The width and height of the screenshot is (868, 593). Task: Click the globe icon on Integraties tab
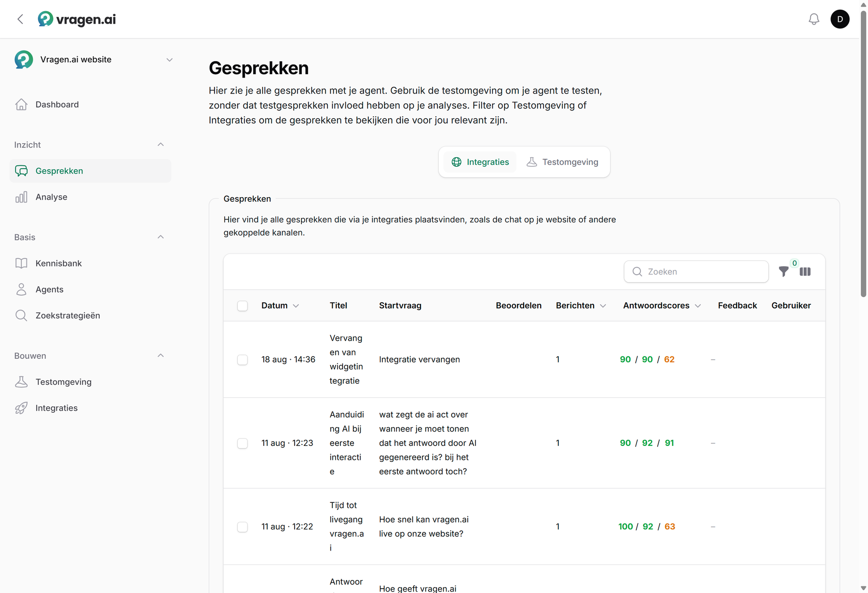[456, 162]
